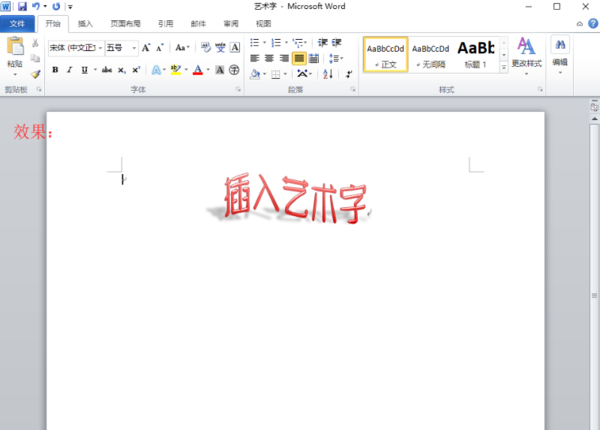Insert enclosed character icon
The image size is (600, 430).
click(234, 70)
